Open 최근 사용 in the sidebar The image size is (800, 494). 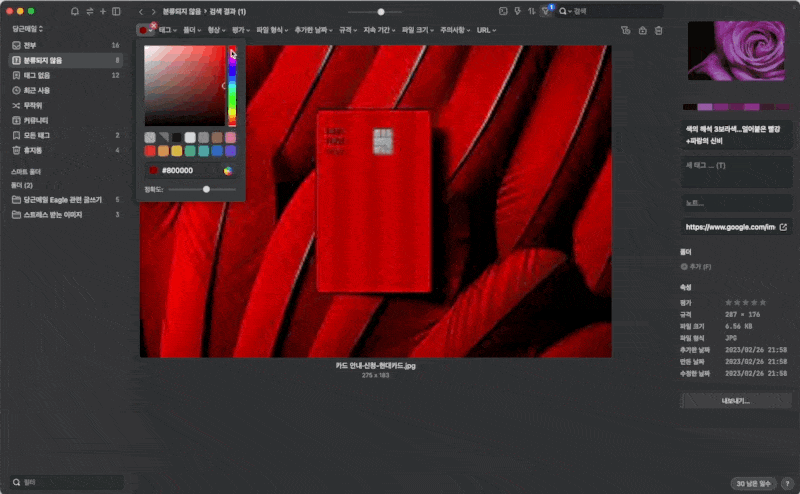66,90
